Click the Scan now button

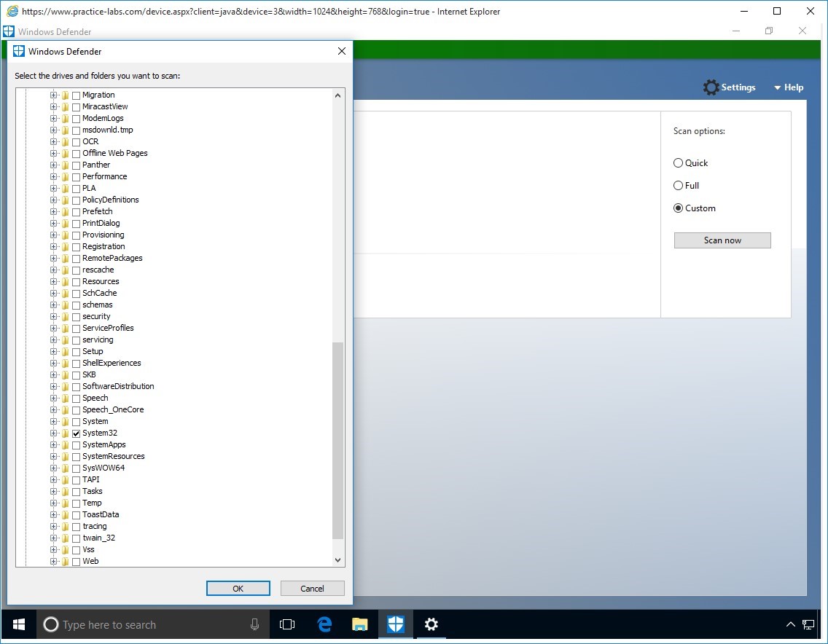[722, 240]
